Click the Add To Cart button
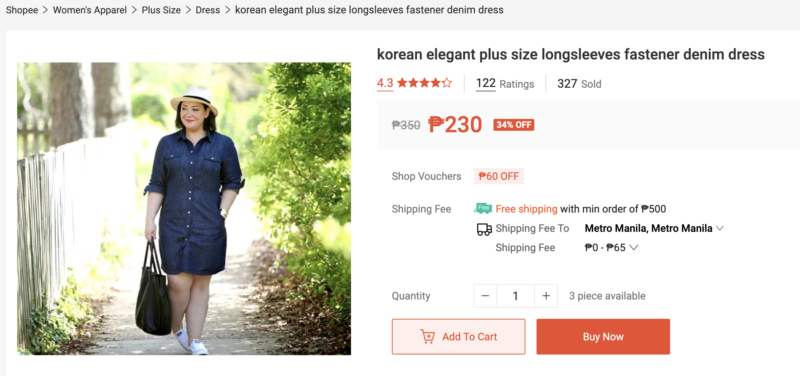The width and height of the screenshot is (800, 376). [x=458, y=337]
